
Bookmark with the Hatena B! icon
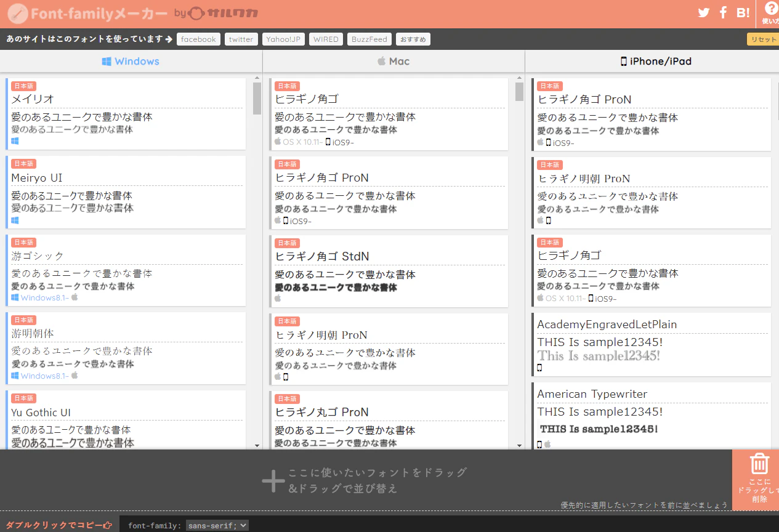[743, 12]
